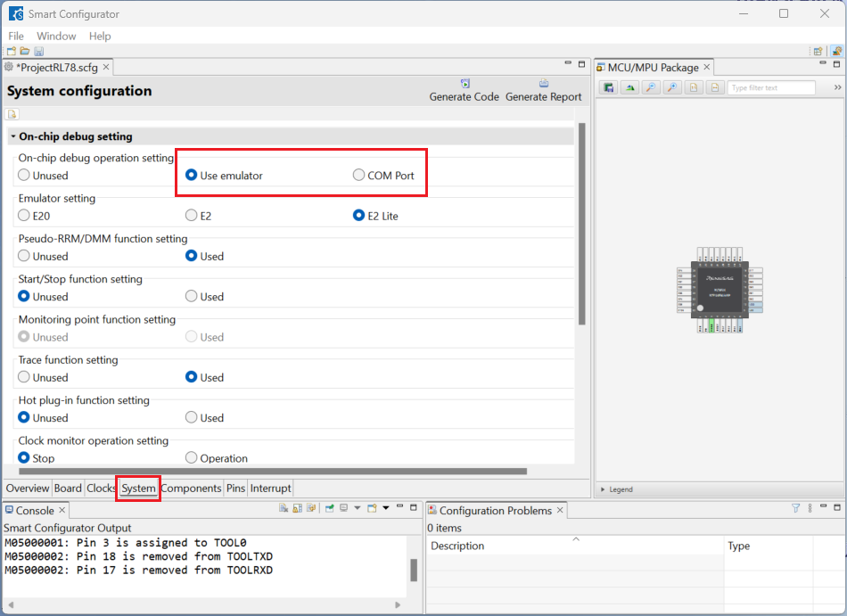This screenshot has height=616, width=847.
Task: Select Unused for Trace function setting
Action: click(x=43, y=377)
